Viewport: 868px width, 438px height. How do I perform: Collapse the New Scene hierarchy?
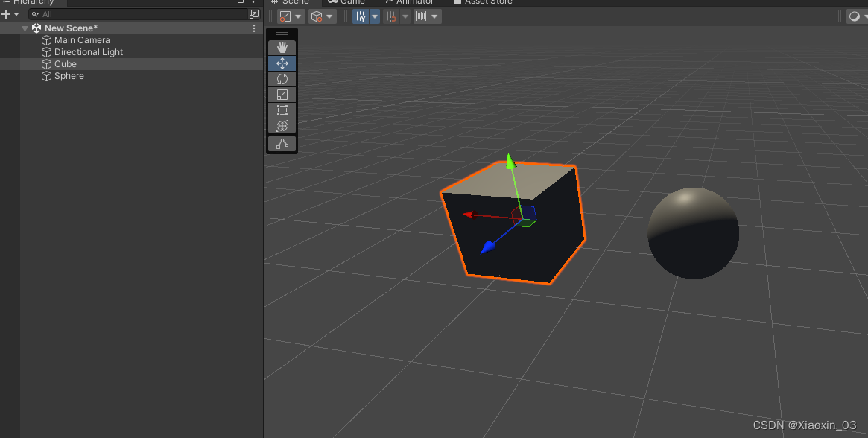point(25,28)
